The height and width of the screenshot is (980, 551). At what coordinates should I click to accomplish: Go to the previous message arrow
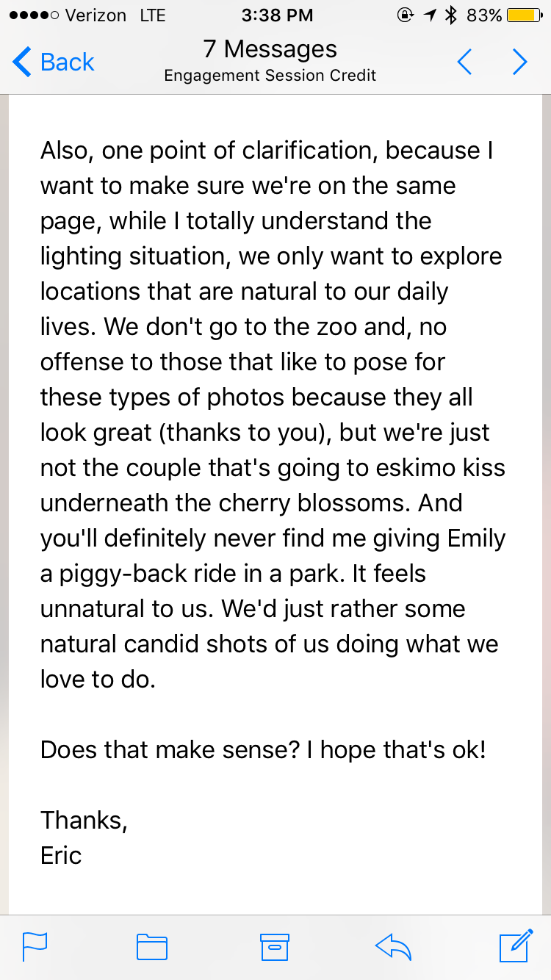[x=464, y=62]
